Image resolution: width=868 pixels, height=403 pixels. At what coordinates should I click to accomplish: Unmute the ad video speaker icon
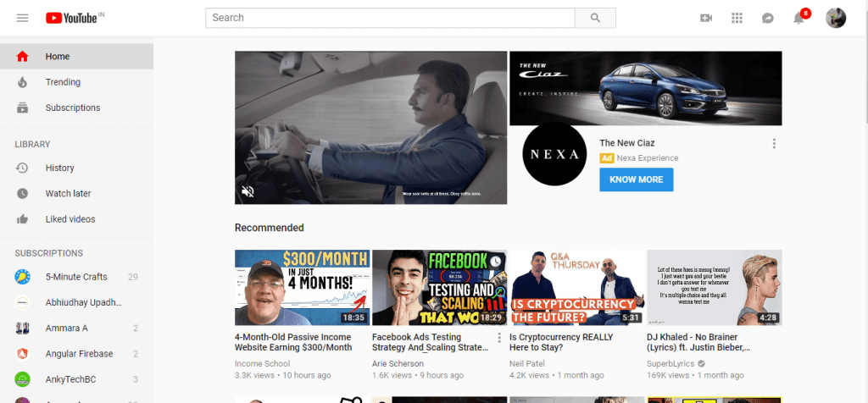click(x=248, y=191)
